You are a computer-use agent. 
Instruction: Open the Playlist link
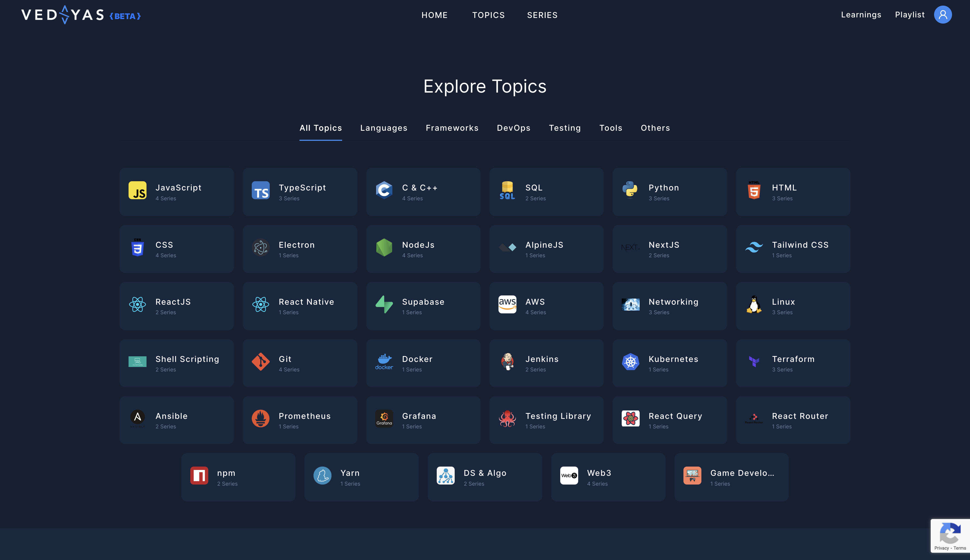pyautogui.click(x=910, y=15)
